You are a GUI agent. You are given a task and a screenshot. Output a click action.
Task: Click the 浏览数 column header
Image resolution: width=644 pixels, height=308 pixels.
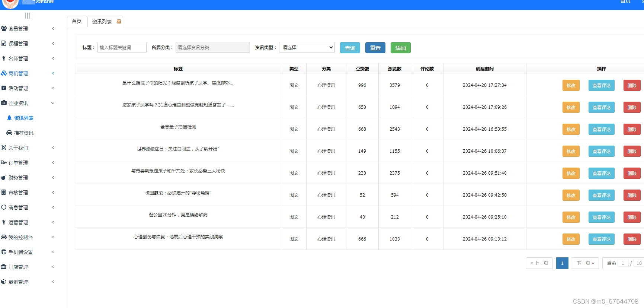point(395,69)
